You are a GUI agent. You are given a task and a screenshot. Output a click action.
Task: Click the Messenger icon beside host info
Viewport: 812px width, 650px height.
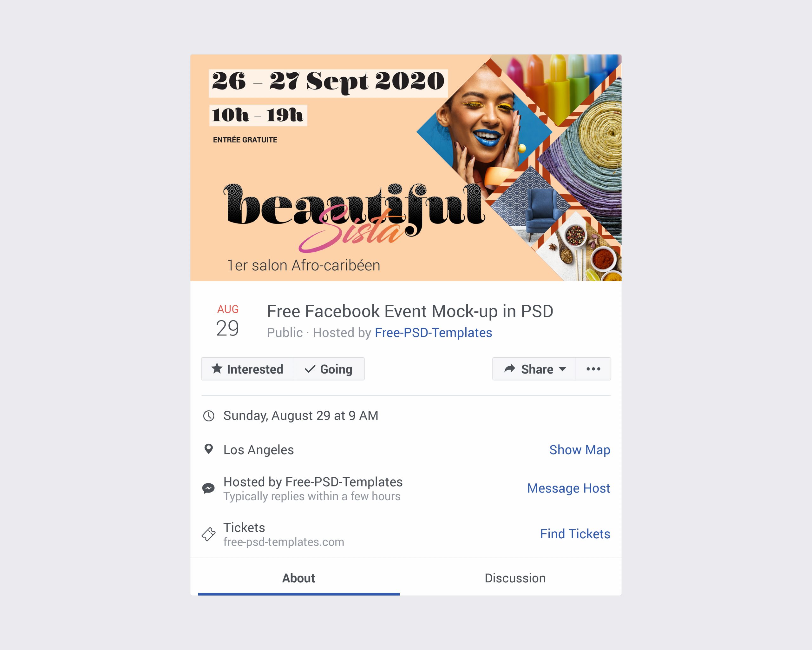pos(208,488)
